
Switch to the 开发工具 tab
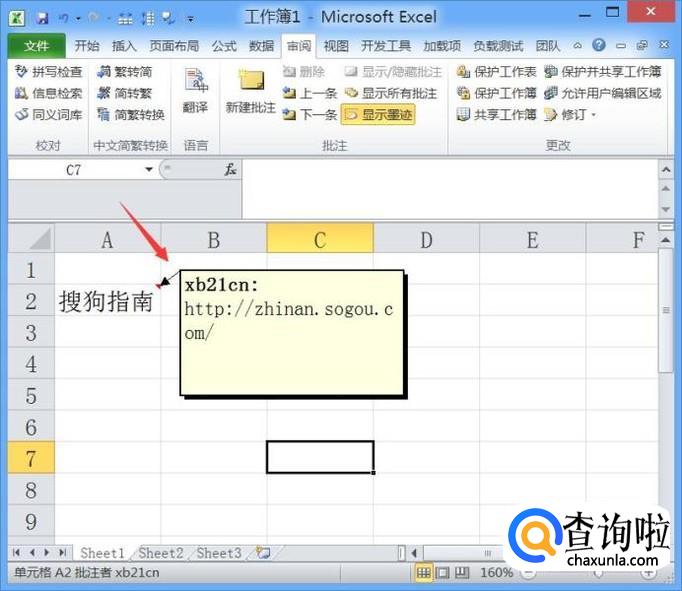click(x=386, y=46)
